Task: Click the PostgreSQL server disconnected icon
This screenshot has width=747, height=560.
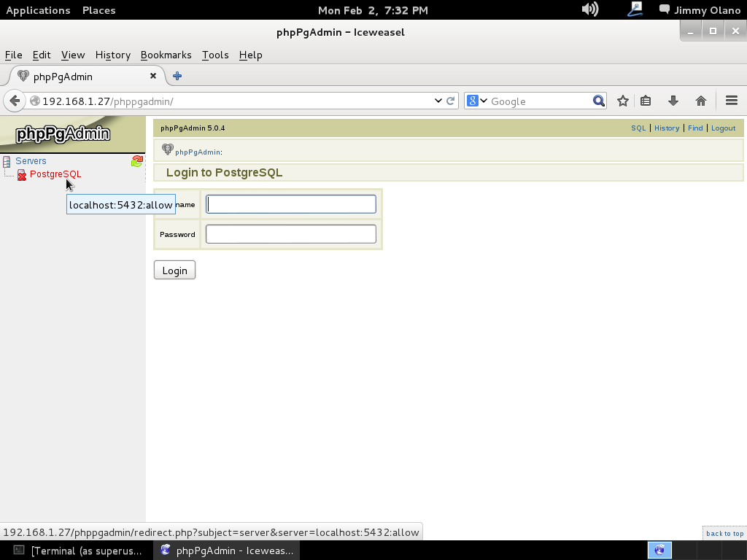Action: click(22, 175)
